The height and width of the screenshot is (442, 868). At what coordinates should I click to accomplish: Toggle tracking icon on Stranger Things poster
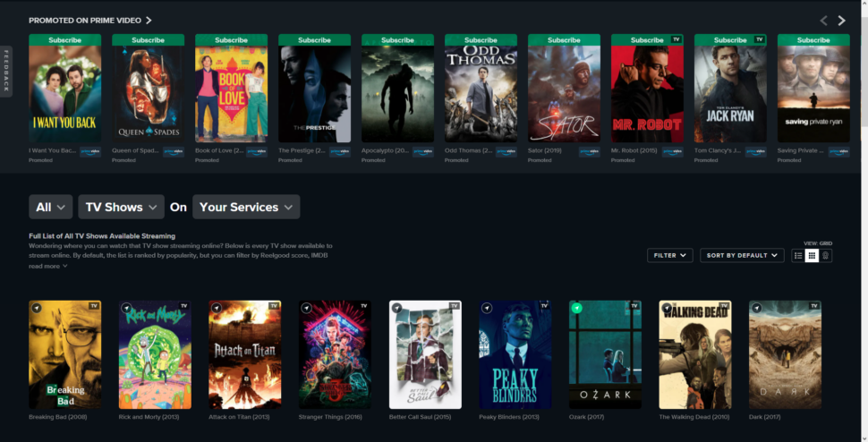pyautogui.click(x=306, y=308)
